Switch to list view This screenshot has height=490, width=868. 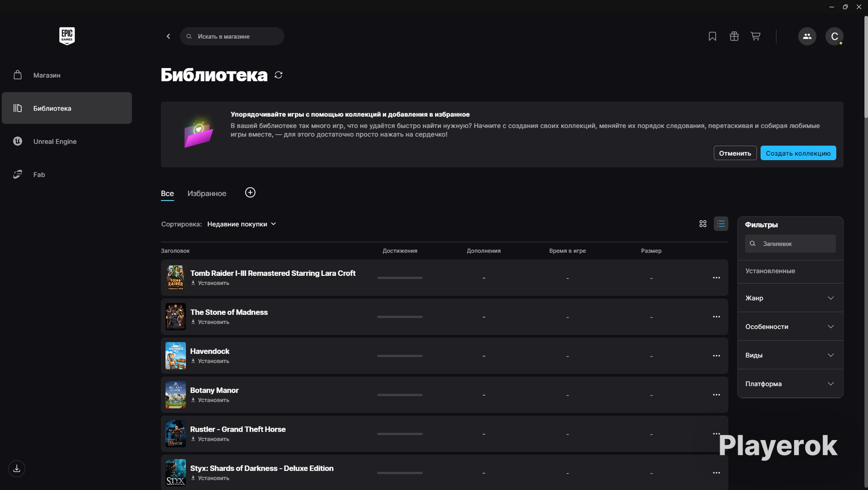tap(721, 224)
